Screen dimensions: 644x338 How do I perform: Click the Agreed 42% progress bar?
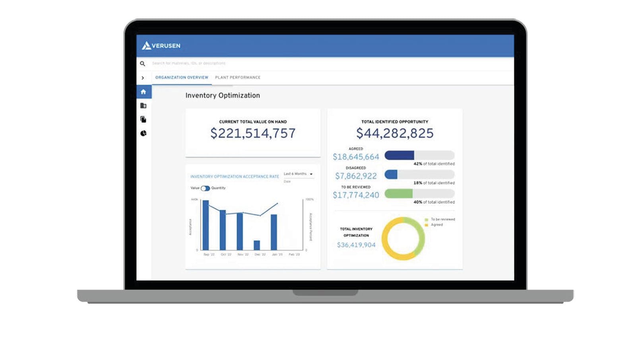(419, 155)
